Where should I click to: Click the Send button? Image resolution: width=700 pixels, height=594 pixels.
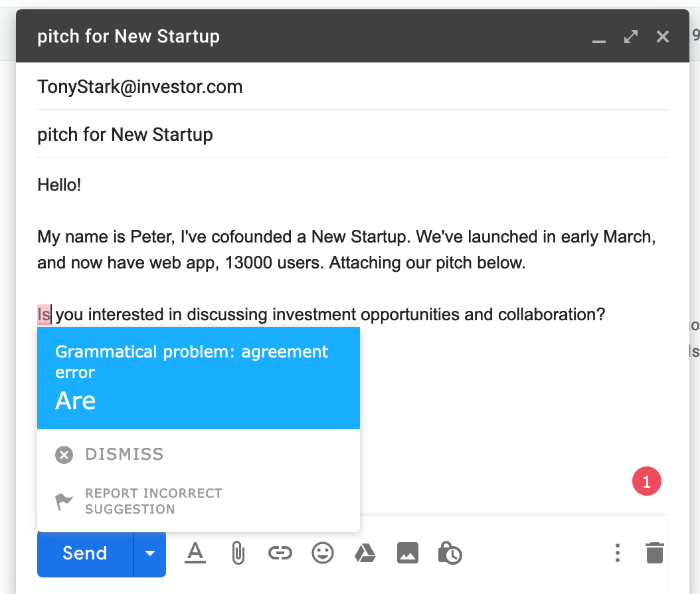pos(85,554)
